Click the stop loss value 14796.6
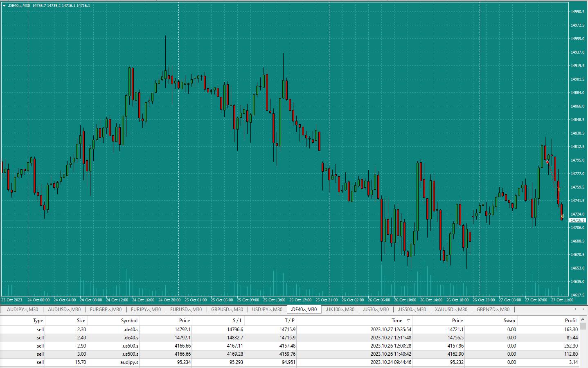The height and width of the screenshot is (368, 588). [235, 330]
